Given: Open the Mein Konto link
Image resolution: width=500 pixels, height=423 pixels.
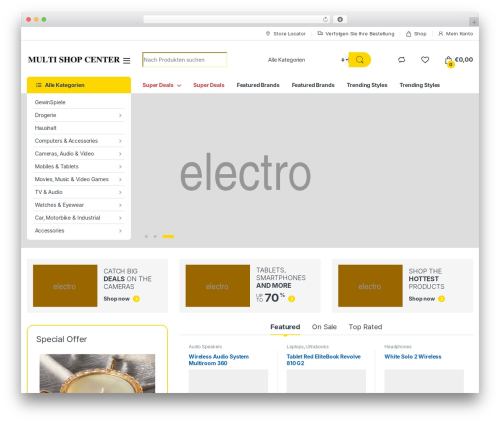Looking at the screenshot, I should click(x=459, y=34).
